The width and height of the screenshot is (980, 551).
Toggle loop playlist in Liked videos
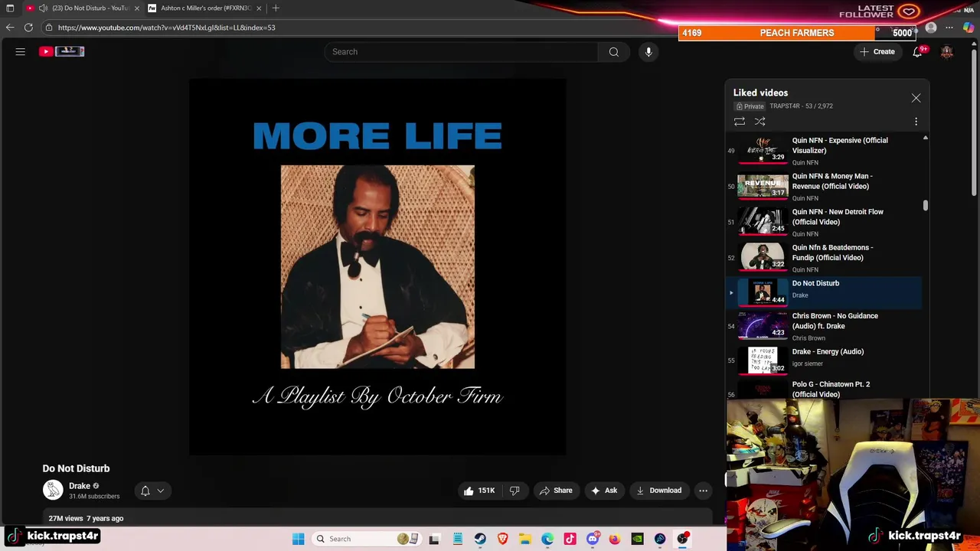[x=740, y=122]
